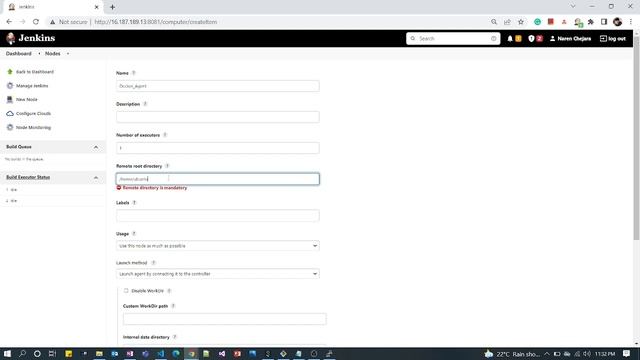
Task: Click Back to Dashboard in sidebar
Action: coord(35,72)
